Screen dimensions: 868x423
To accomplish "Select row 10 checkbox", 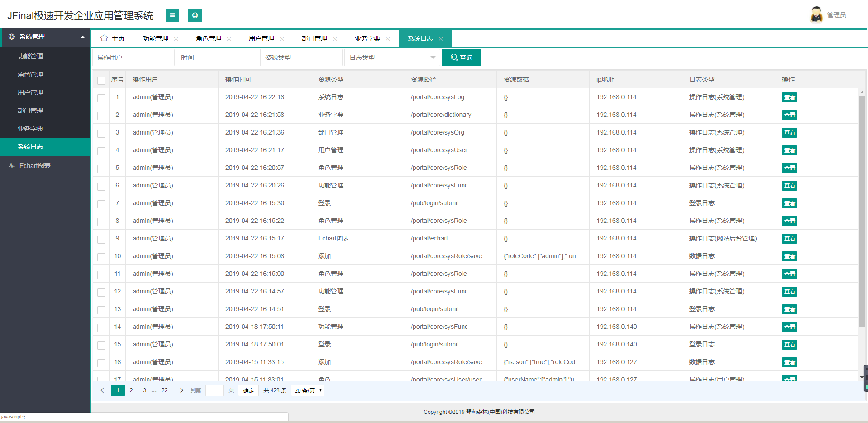I will (x=101, y=257).
